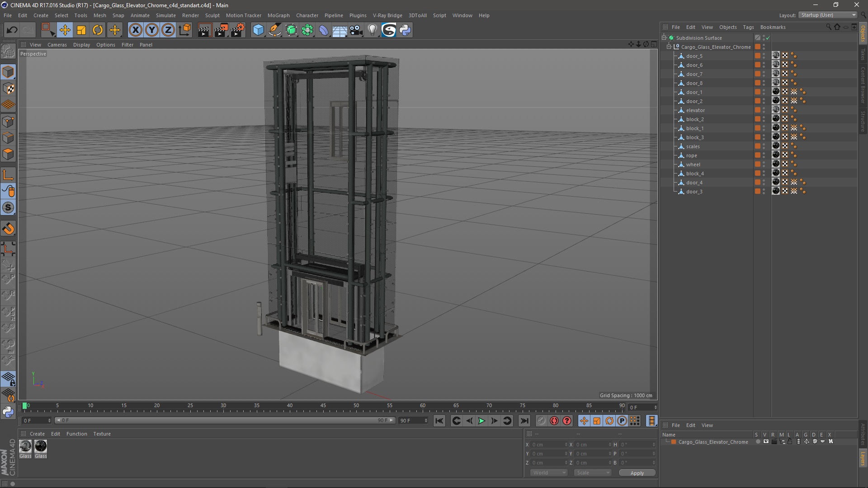Add a Light object

372,30
